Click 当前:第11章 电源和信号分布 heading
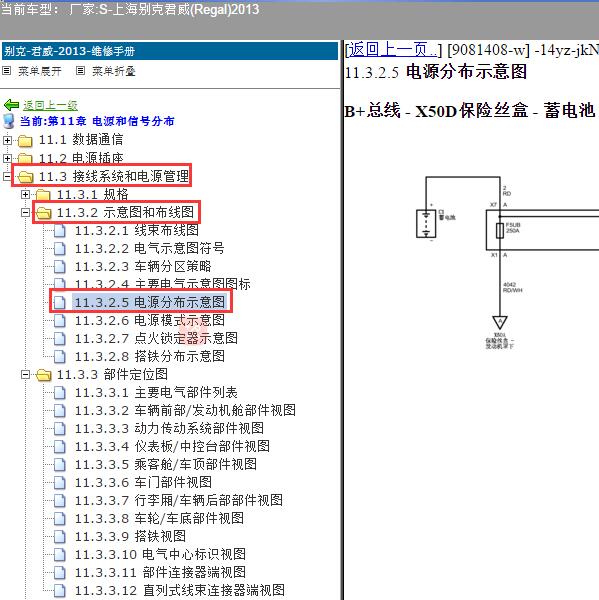599x600 pixels. 97,121
